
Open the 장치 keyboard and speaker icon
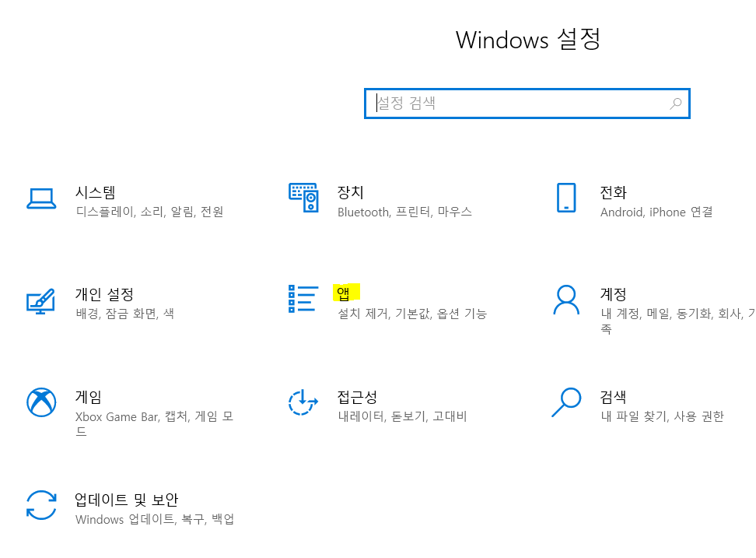pos(303,197)
